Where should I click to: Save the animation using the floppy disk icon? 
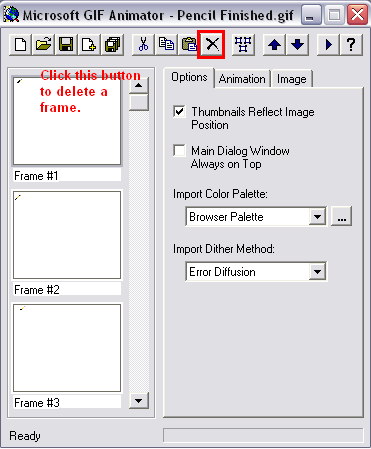click(x=66, y=44)
